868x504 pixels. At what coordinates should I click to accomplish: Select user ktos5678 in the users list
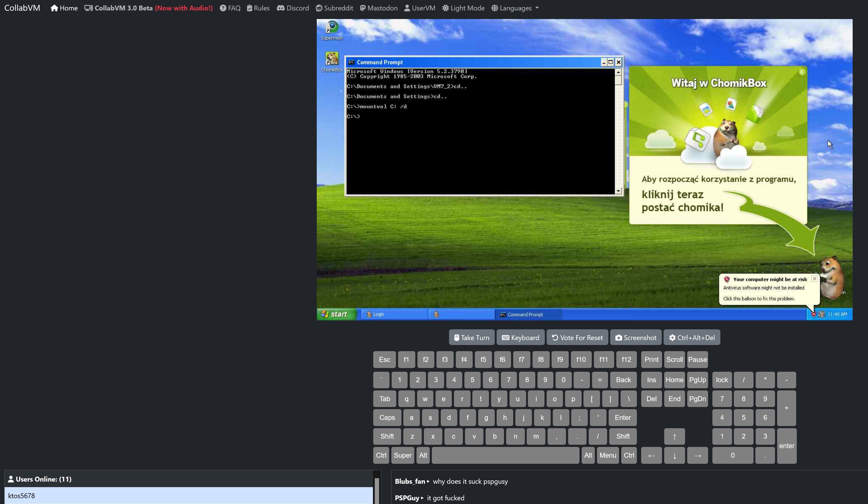[x=22, y=496]
